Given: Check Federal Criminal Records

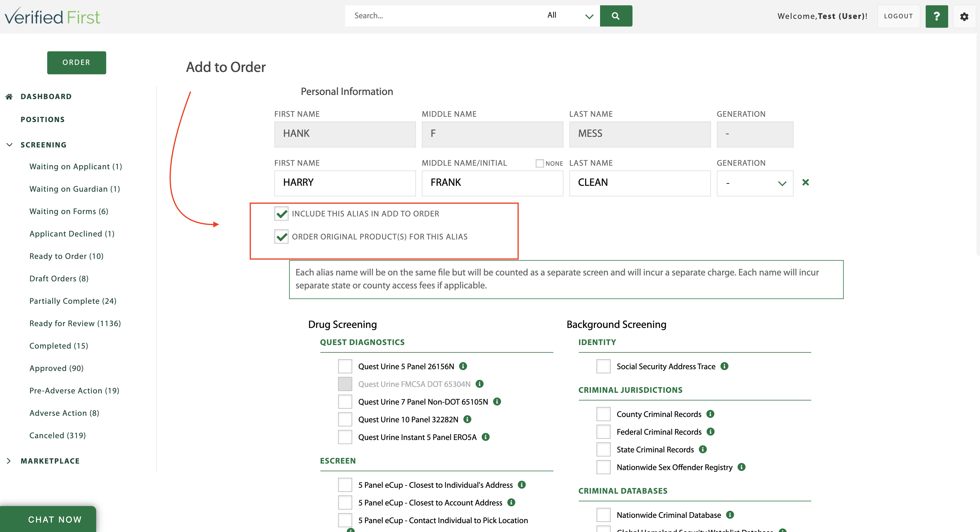Looking at the screenshot, I should (x=603, y=432).
